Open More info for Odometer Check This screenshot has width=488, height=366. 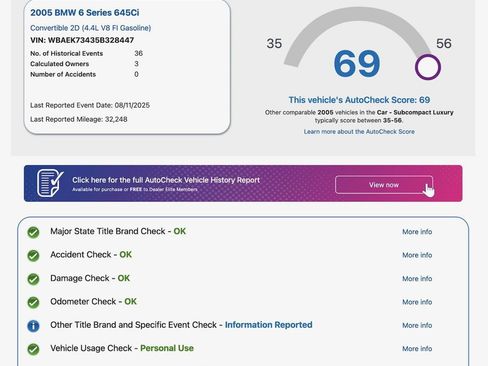pyautogui.click(x=417, y=302)
